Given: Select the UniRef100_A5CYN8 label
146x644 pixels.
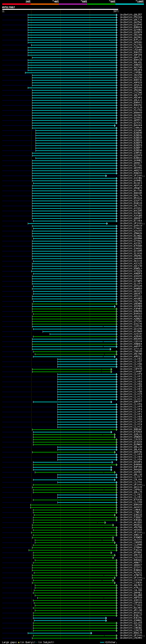Looking at the screenshot, I should 131,354.
